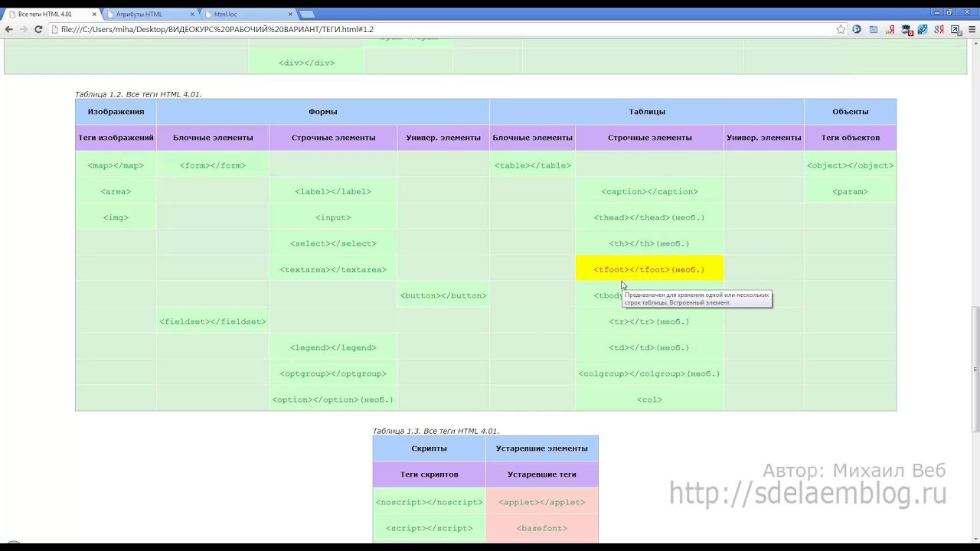Click the <caption></caption> cell
Image resolution: width=980 pixels, height=551 pixels.
tap(649, 191)
